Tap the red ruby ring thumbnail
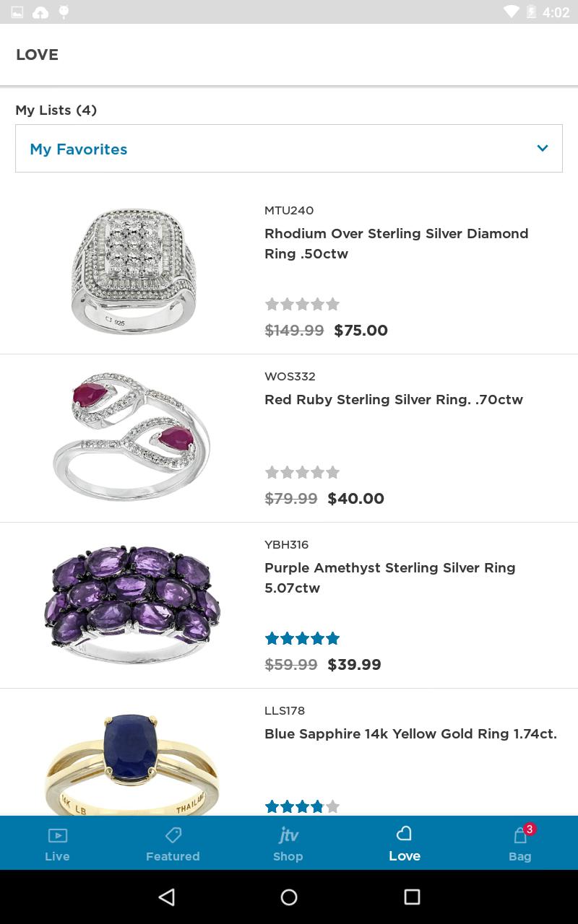The width and height of the screenshot is (578, 924). point(132,437)
